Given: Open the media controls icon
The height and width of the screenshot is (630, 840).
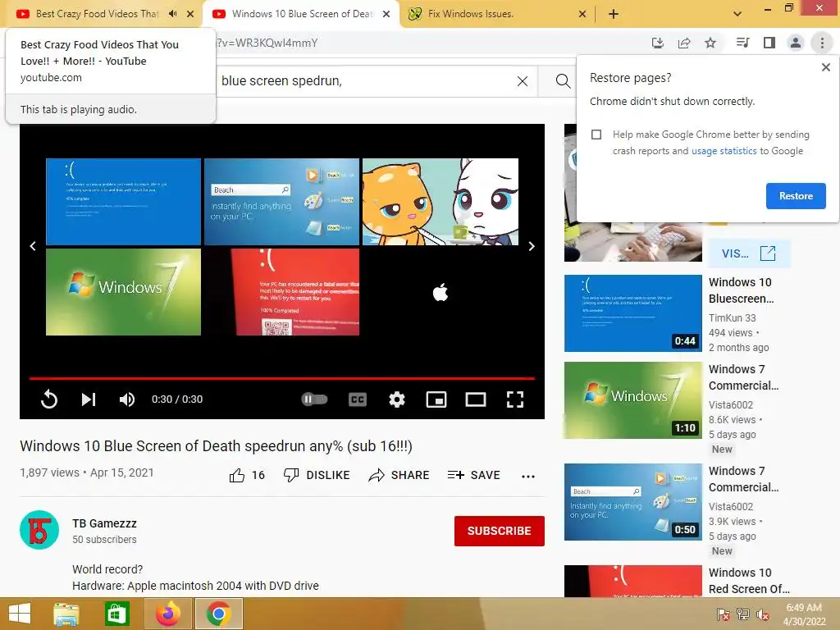Looking at the screenshot, I should [x=742, y=43].
